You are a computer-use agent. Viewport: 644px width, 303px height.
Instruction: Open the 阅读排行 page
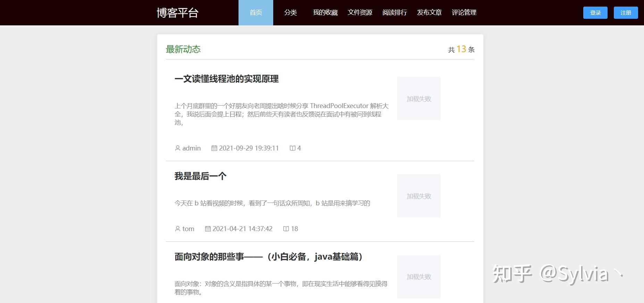pos(395,13)
